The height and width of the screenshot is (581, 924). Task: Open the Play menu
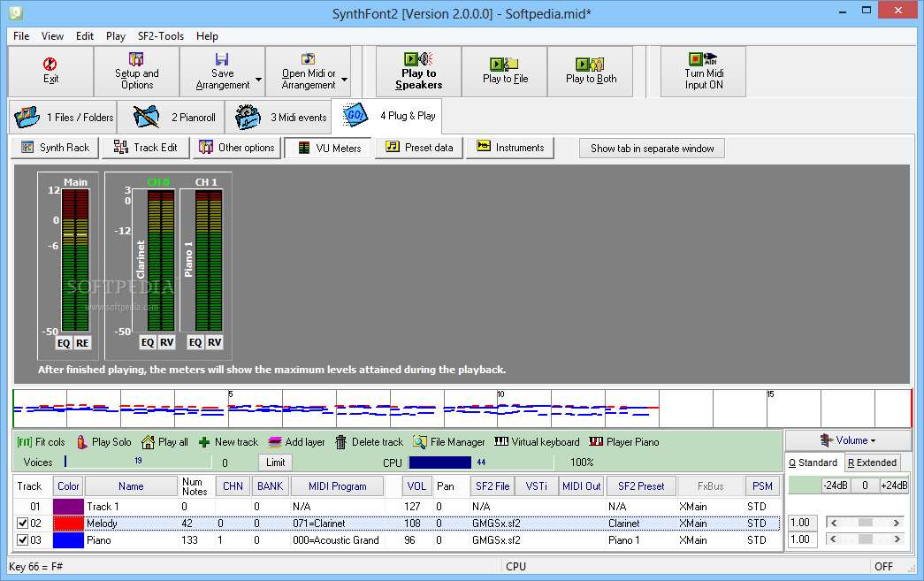116,36
